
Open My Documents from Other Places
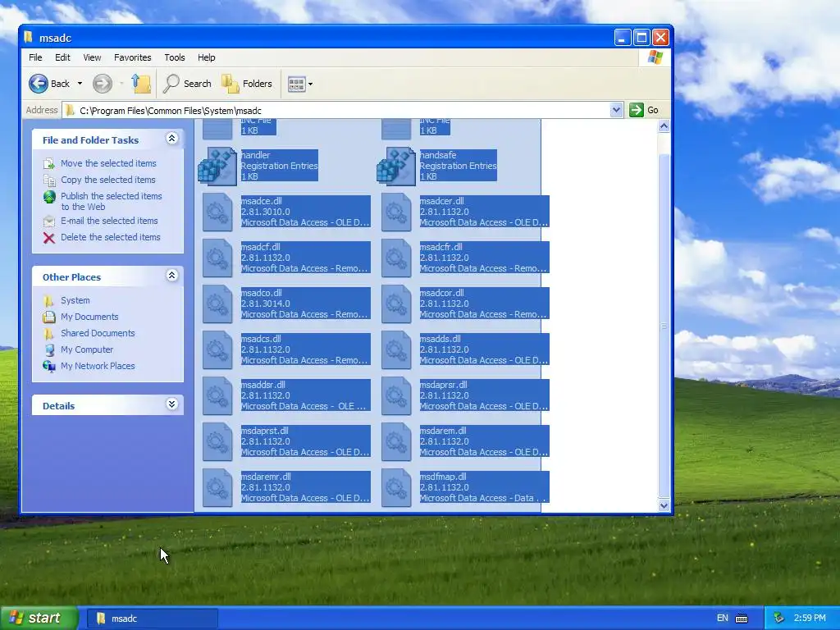pyautogui.click(x=89, y=317)
